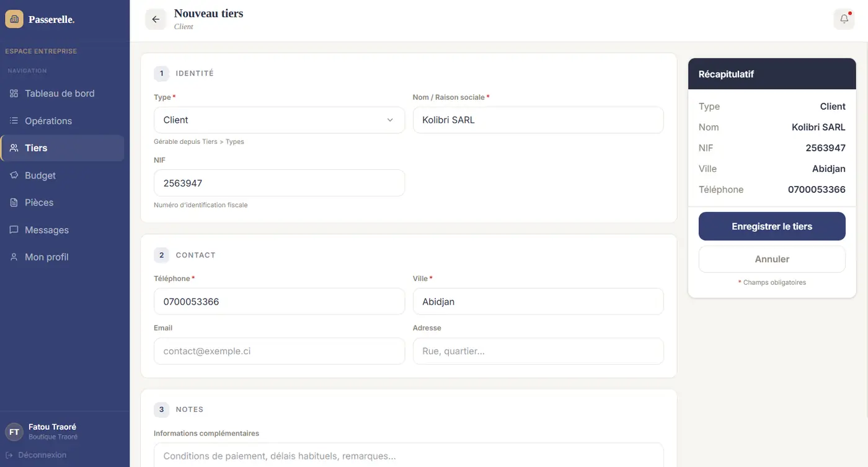The height and width of the screenshot is (467, 868).
Task: Go to Tableau de bord
Action: 62,94
